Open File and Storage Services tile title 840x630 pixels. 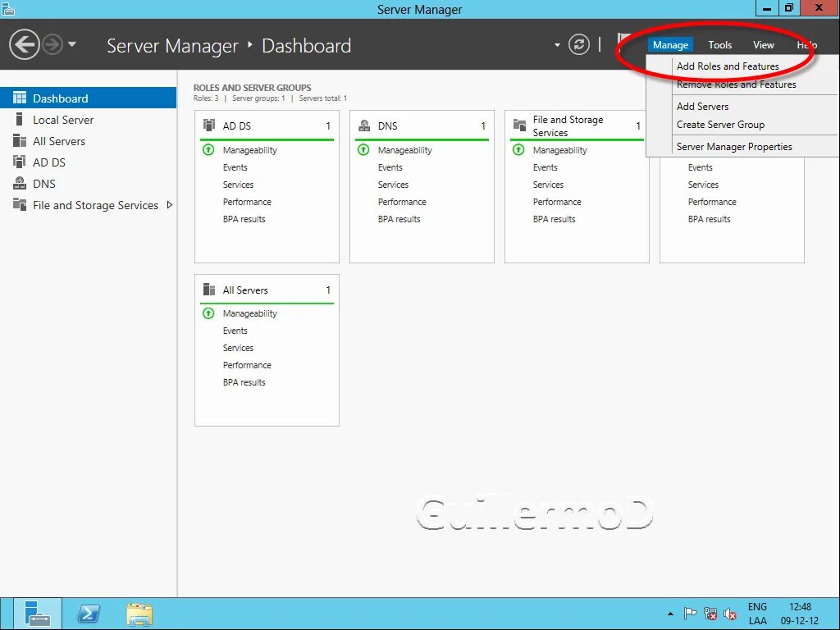568,126
